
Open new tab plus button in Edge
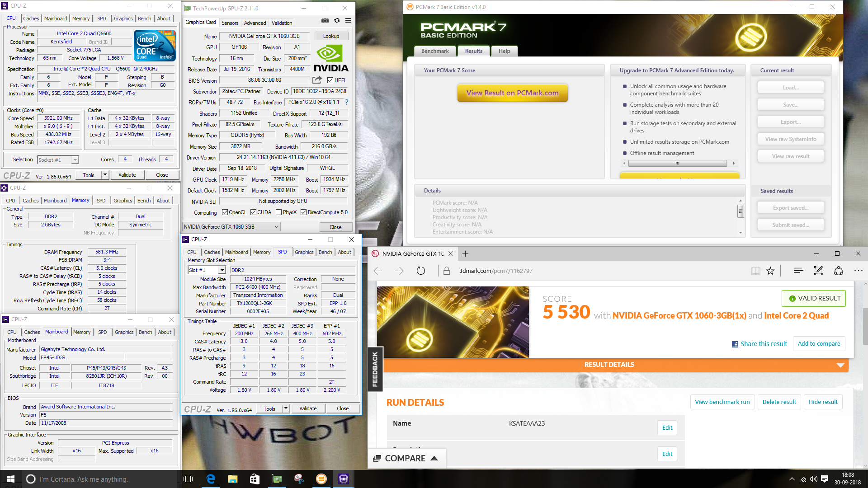pyautogui.click(x=465, y=253)
